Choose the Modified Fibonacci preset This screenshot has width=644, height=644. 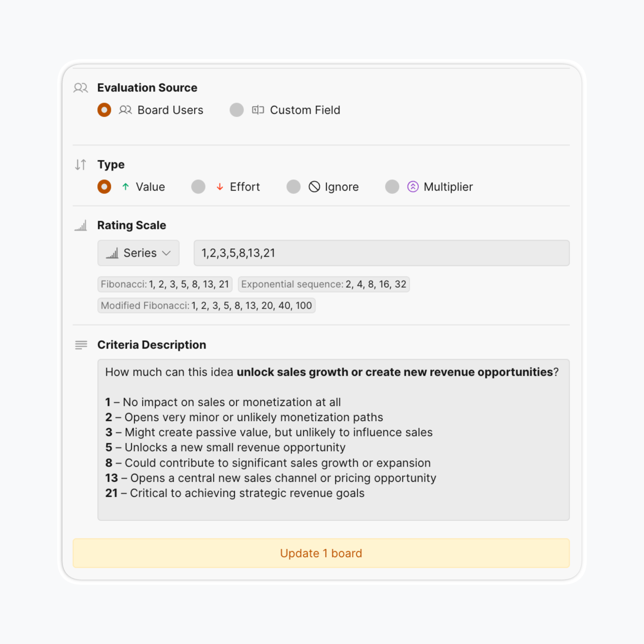206,306
